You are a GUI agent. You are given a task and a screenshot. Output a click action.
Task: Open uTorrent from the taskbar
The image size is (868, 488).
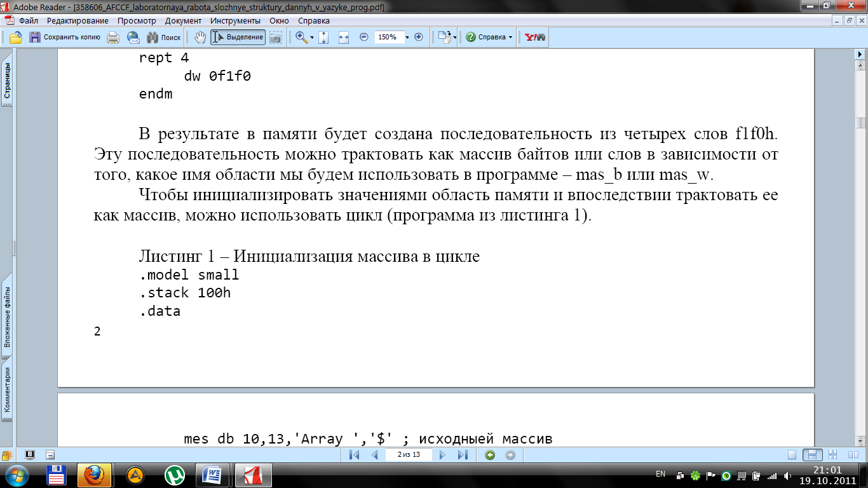click(x=174, y=475)
